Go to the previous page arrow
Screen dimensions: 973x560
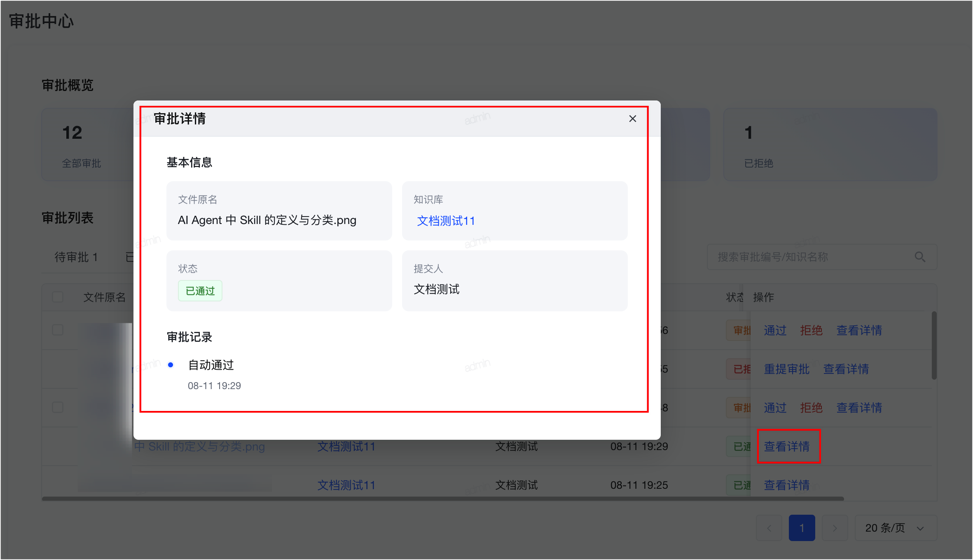[x=769, y=528]
